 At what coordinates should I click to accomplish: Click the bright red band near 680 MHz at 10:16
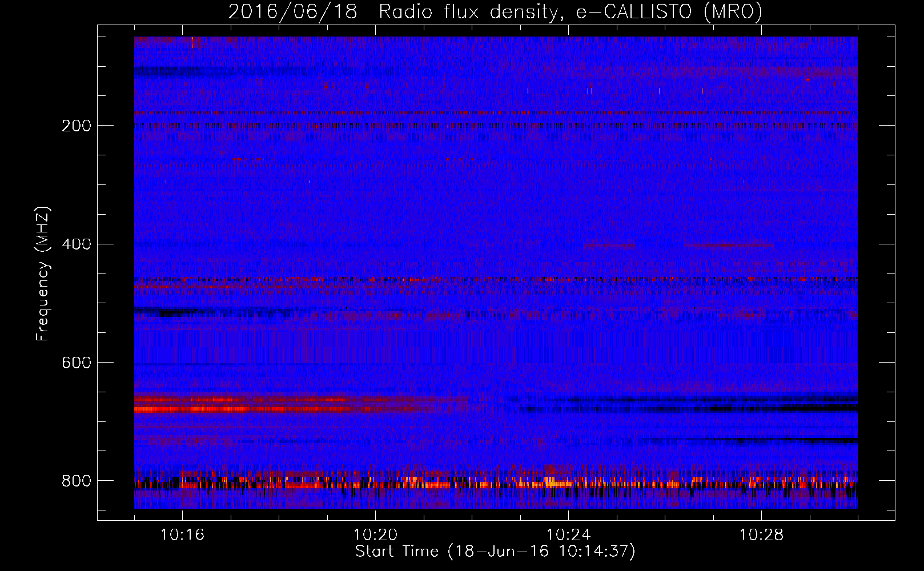[x=246, y=409]
